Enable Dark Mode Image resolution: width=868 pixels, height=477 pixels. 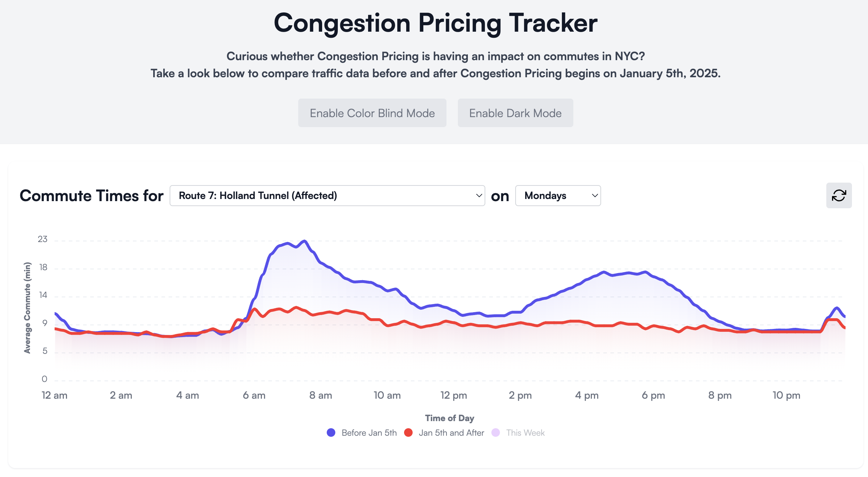point(515,112)
